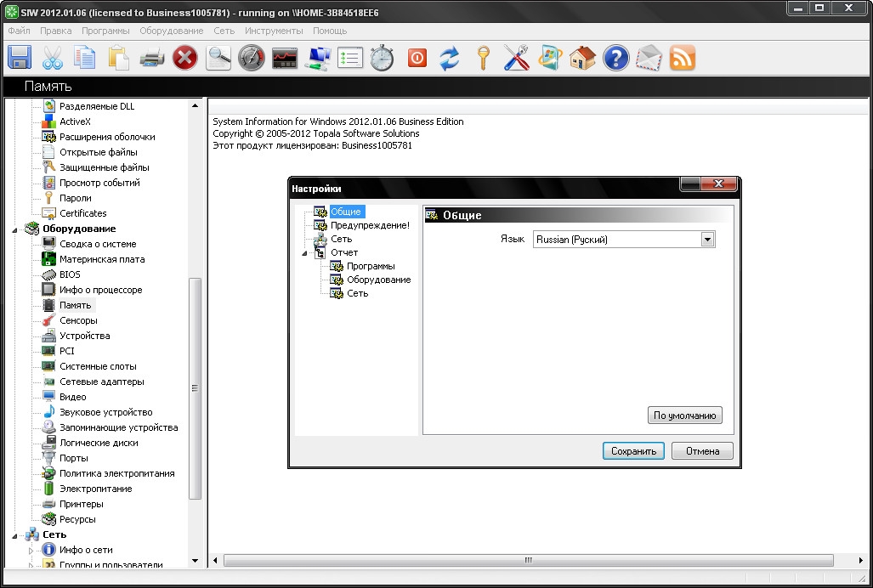Select Предупреждение! in settings tree
Screen dimensions: 873x588
point(369,225)
